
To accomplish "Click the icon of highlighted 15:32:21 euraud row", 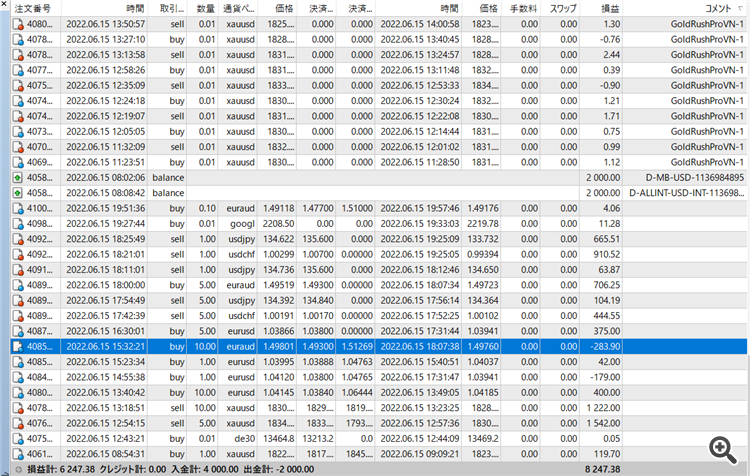I will (18, 346).
